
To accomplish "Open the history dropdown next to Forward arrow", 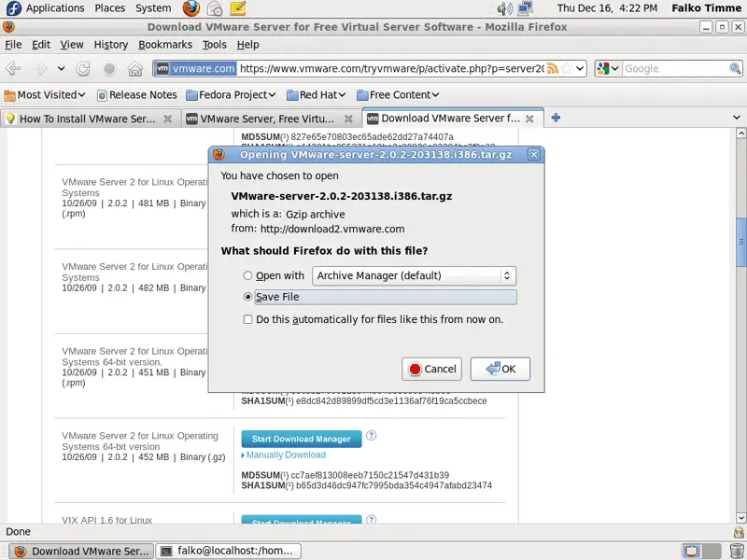I will click(61, 68).
